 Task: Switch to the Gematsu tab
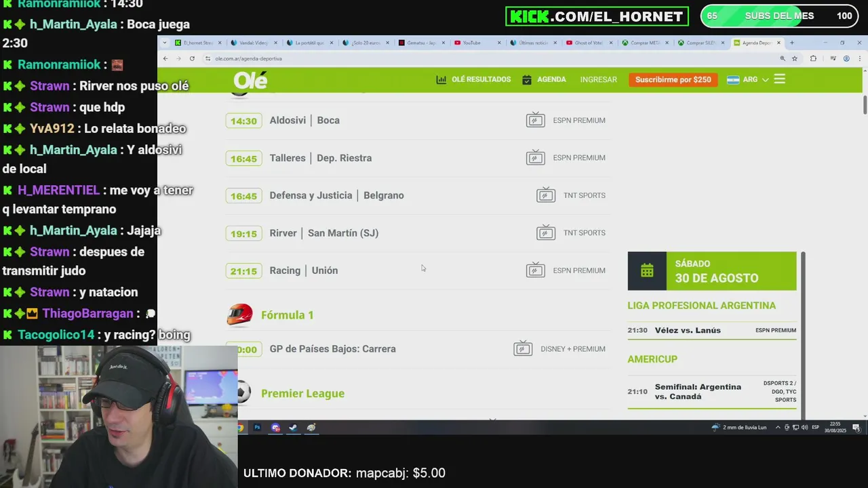(x=420, y=43)
